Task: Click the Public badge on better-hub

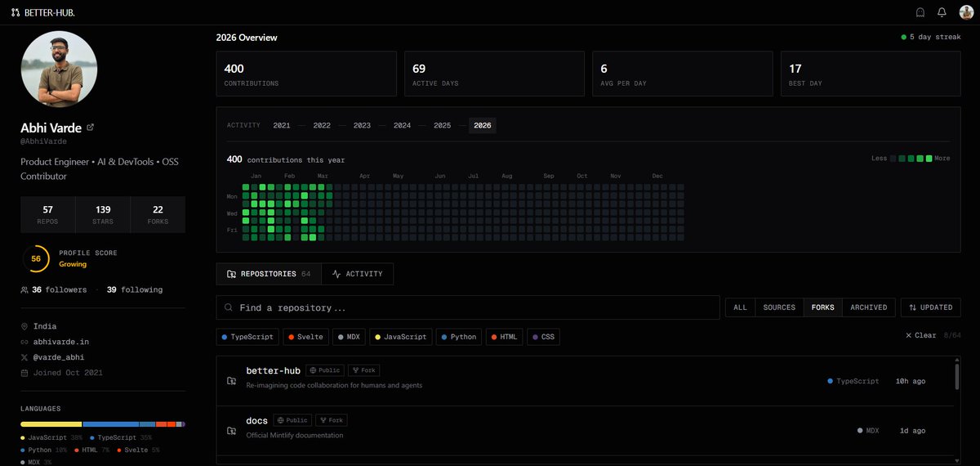Action: (324, 370)
